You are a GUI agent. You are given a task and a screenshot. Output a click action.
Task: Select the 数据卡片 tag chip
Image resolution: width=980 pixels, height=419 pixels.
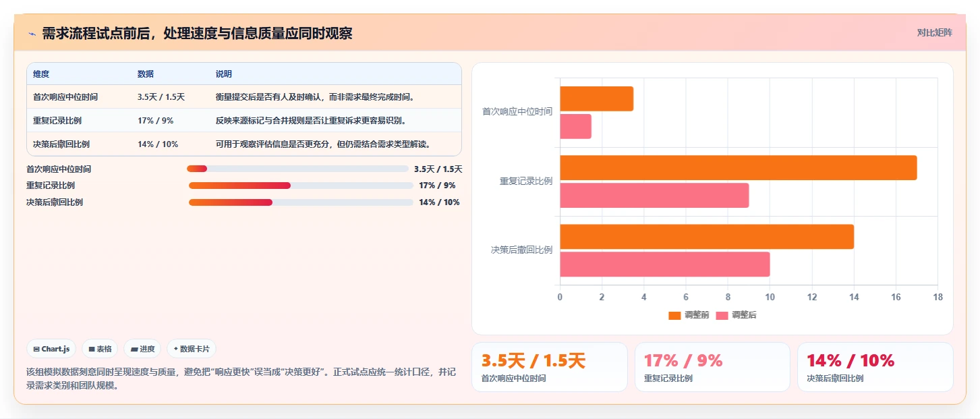point(192,349)
